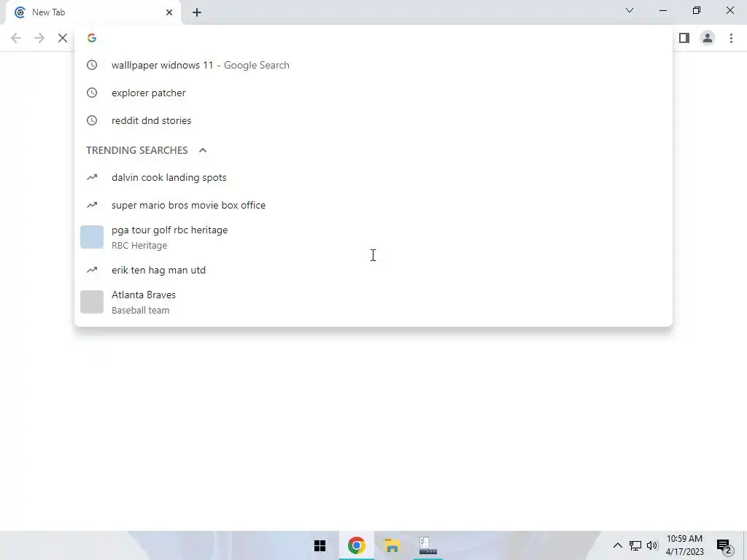Open File Explorer from taskbar
Viewport: 747px width, 560px height.
pos(392,545)
